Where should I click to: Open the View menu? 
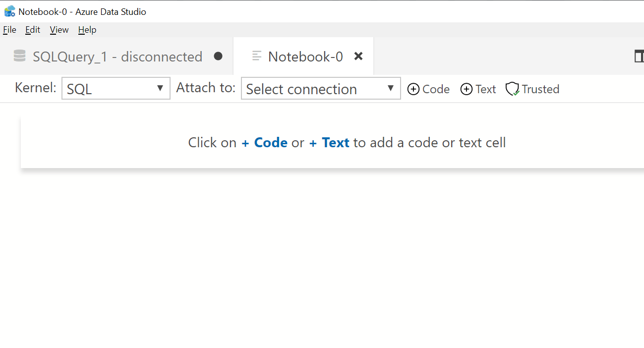pos(59,30)
